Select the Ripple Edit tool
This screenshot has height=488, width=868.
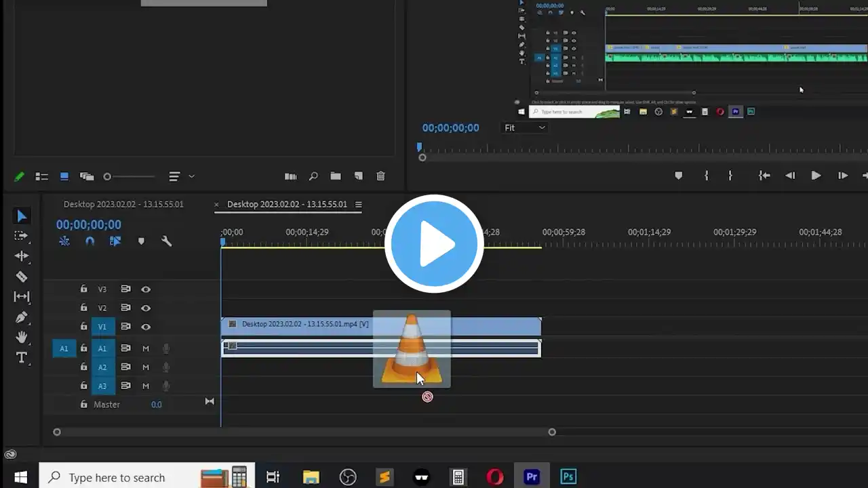coord(22,256)
